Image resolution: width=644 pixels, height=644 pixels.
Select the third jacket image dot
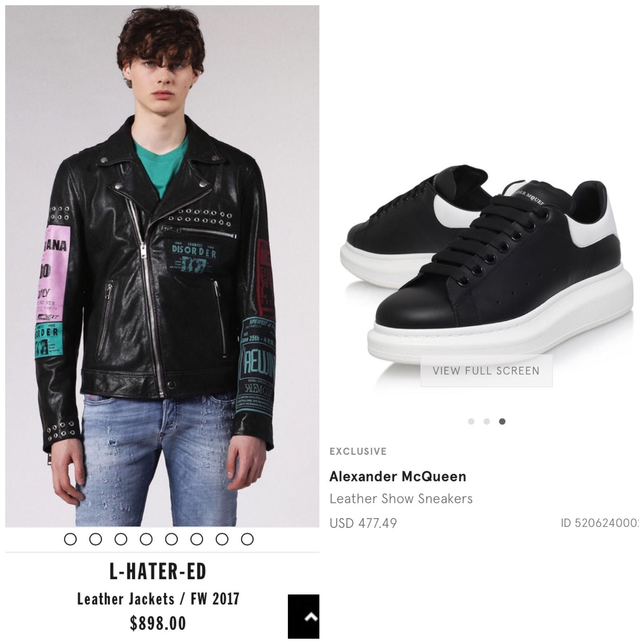(x=121, y=539)
